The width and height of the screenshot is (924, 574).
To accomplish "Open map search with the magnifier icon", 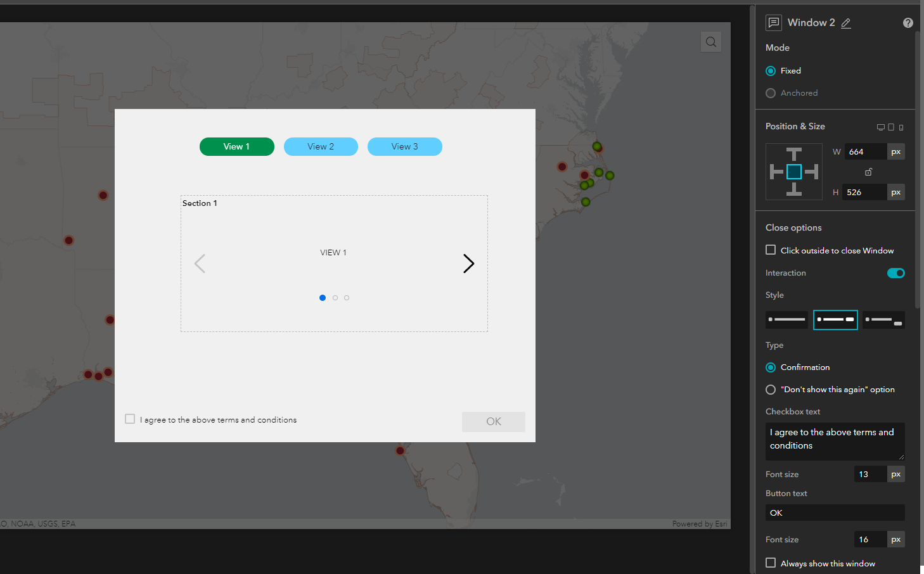I will (710, 42).
